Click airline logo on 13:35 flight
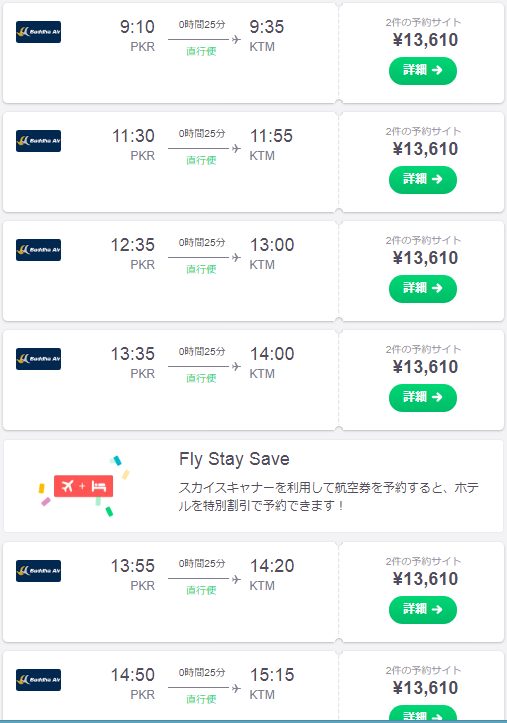The height and width of the screenshot is (723, 507). point(38,359)
